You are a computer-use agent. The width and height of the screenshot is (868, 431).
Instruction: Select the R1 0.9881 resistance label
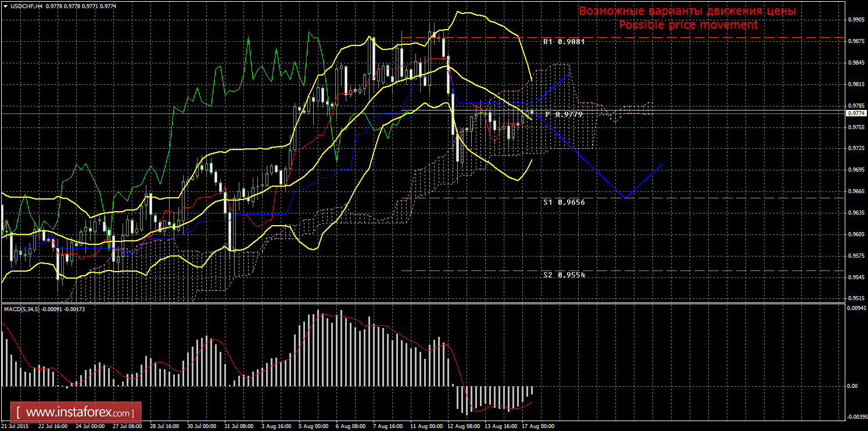pos(564,42)
